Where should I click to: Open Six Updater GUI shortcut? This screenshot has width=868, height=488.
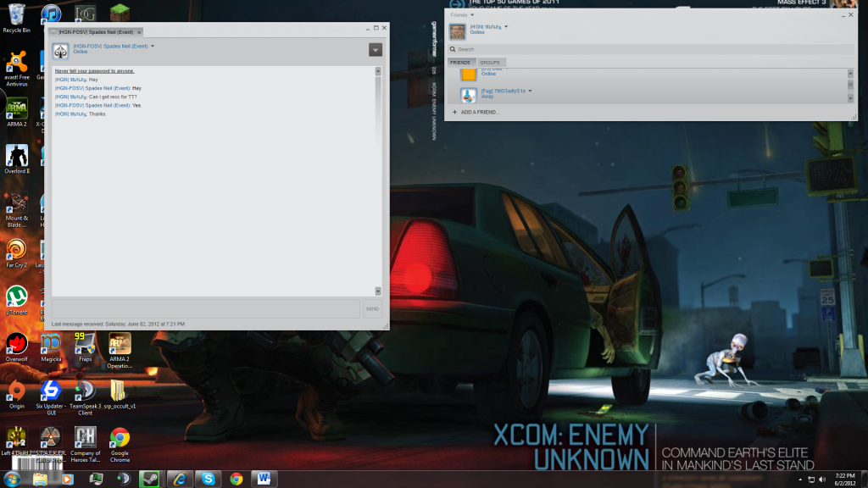51,398
